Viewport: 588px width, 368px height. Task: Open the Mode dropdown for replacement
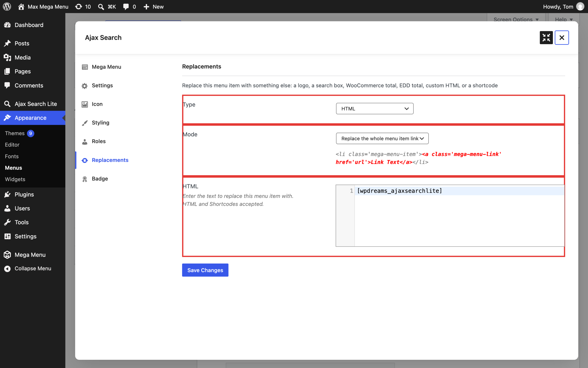[382, 138]
